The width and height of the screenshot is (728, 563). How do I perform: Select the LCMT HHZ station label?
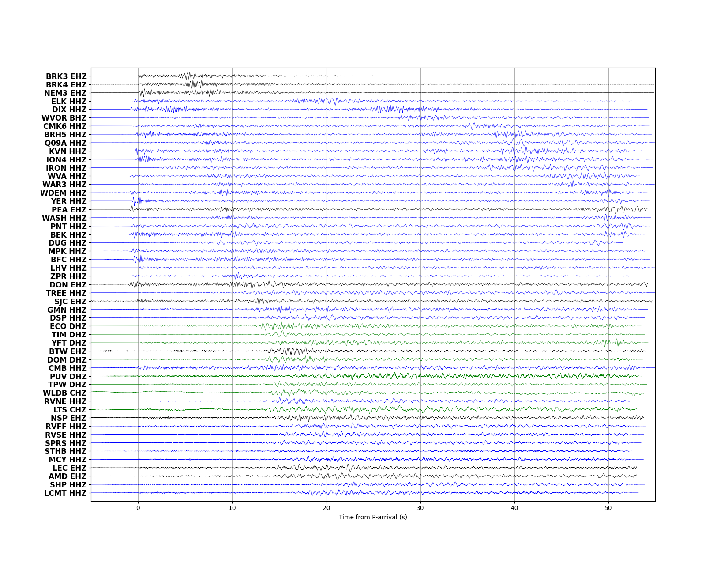coord(65,493)
